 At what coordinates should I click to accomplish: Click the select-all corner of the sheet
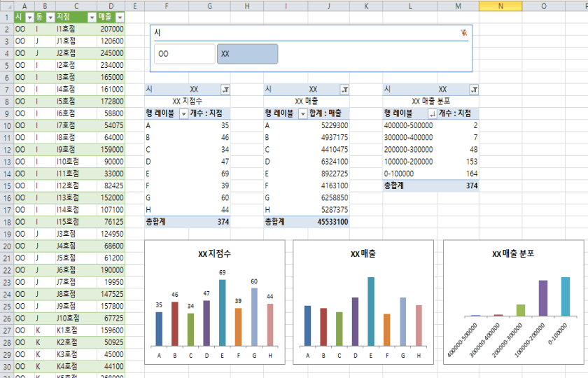tap(6, 6)
